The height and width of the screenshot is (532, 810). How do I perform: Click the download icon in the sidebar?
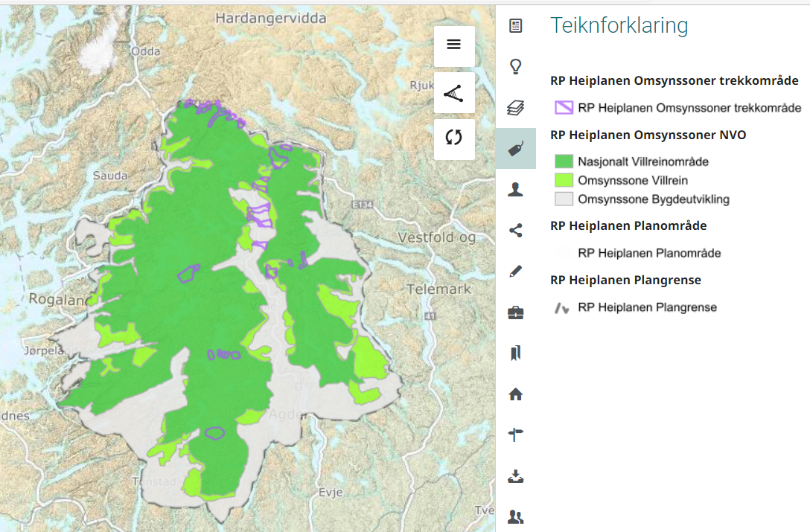516,474
